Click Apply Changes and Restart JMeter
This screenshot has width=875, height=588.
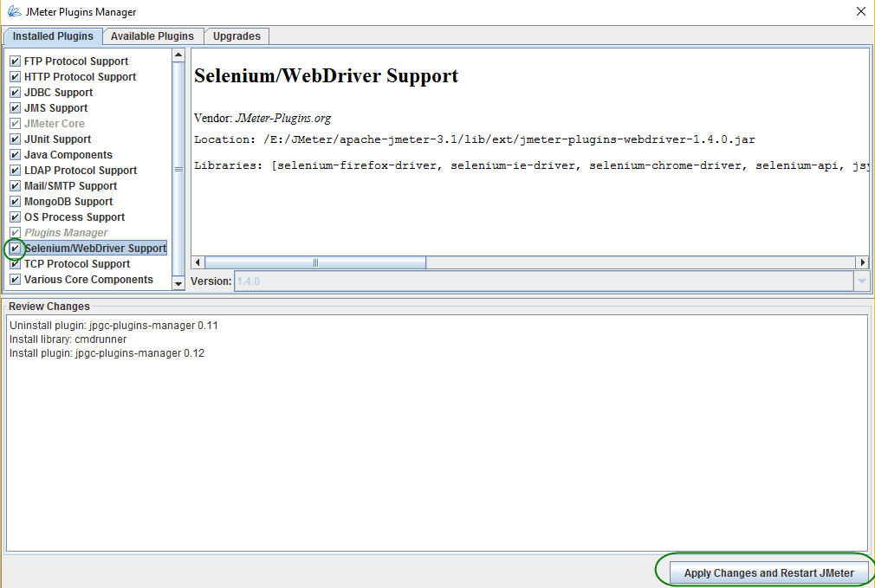[768, 572]
